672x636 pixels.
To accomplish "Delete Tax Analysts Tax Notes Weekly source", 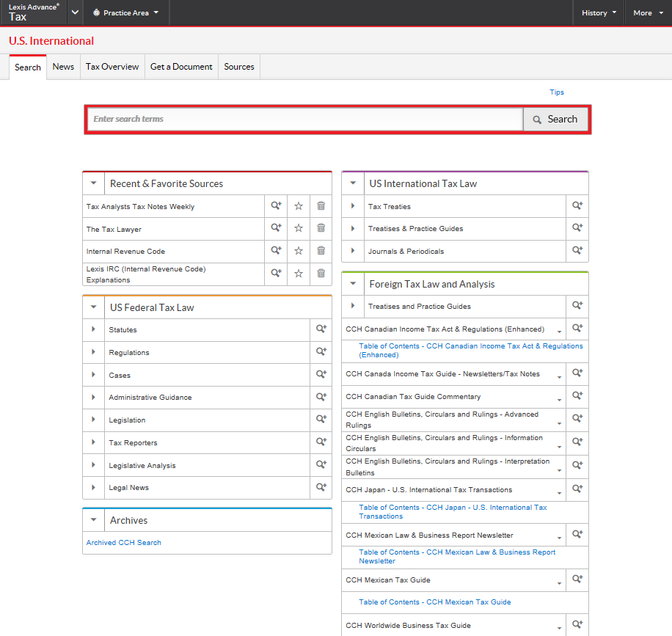I will 321,205.
